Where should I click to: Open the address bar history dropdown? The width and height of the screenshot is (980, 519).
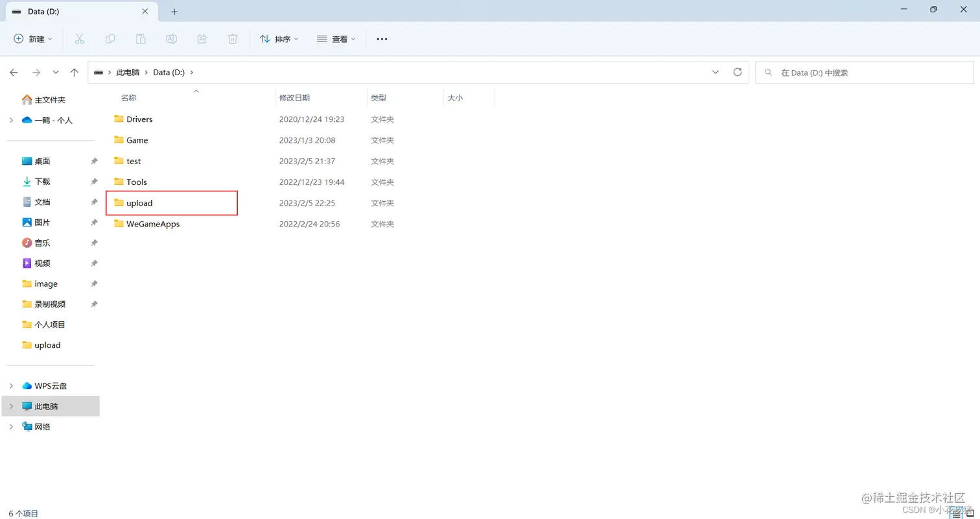point(716,72)
